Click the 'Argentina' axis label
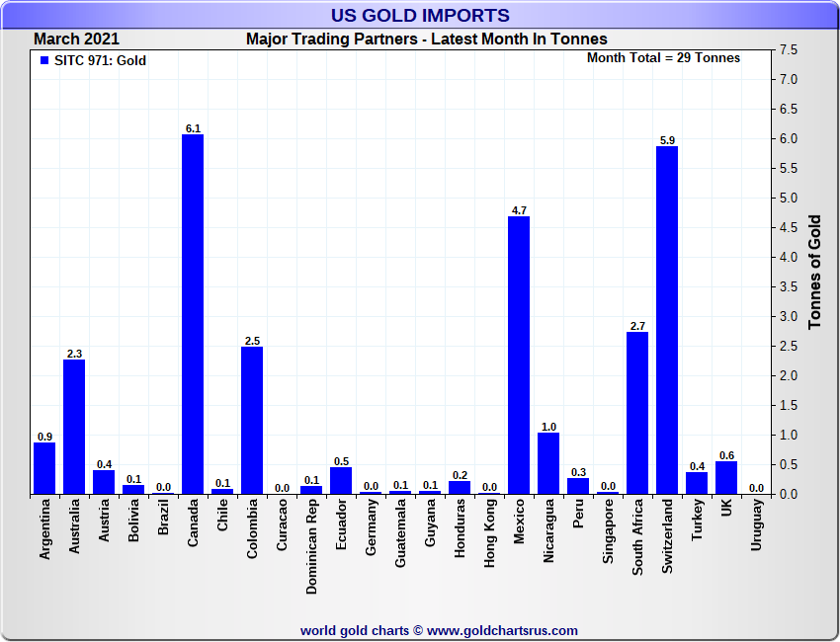Image resolution: width=840 pixels, height=642 pixels. 44,529
